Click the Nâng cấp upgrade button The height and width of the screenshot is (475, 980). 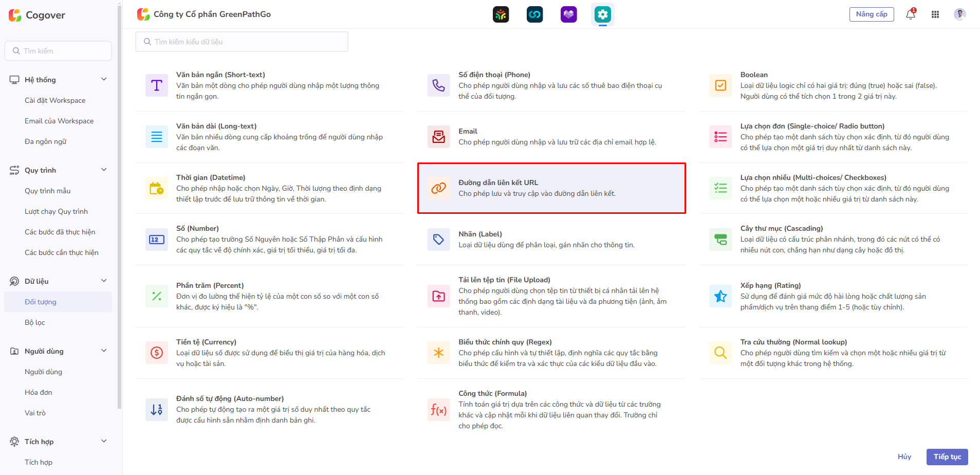(x=871, y=14)
